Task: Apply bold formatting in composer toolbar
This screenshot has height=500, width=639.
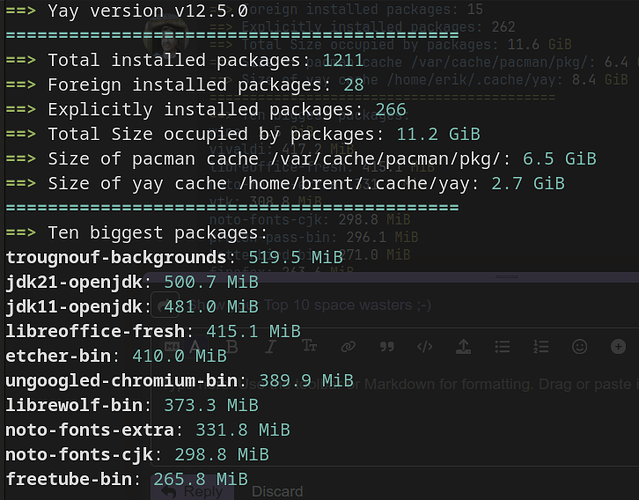Action: (232, 347)
